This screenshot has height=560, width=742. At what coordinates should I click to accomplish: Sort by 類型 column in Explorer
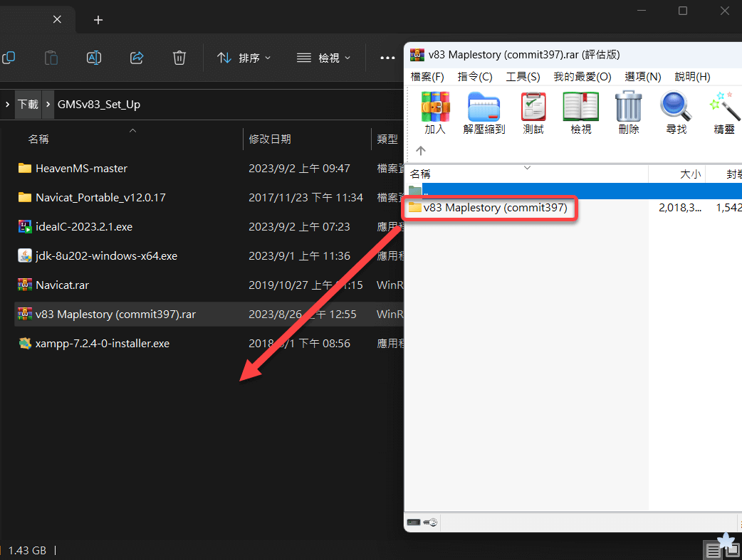coord(387,139)
